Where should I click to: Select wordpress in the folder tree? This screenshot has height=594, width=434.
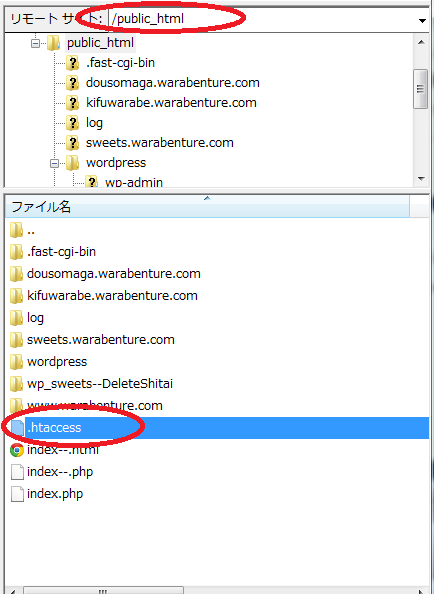pos(116,163)
